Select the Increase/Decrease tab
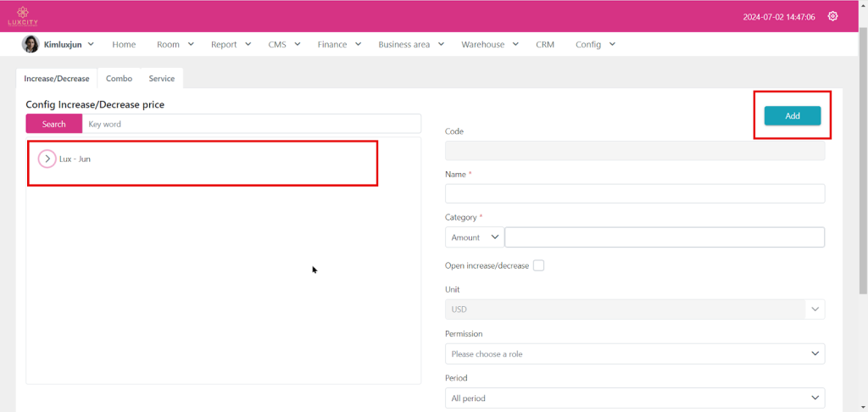 tap(57, 79)
